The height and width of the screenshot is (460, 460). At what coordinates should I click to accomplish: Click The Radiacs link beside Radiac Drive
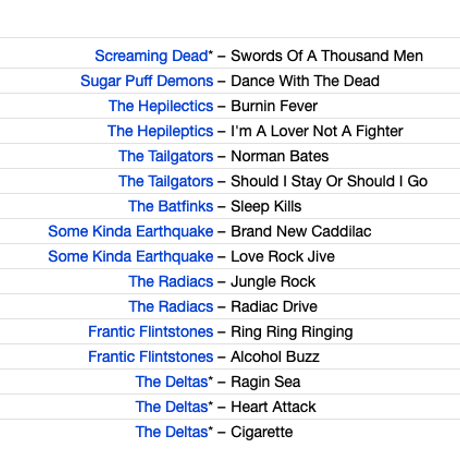tap(171, 307)
